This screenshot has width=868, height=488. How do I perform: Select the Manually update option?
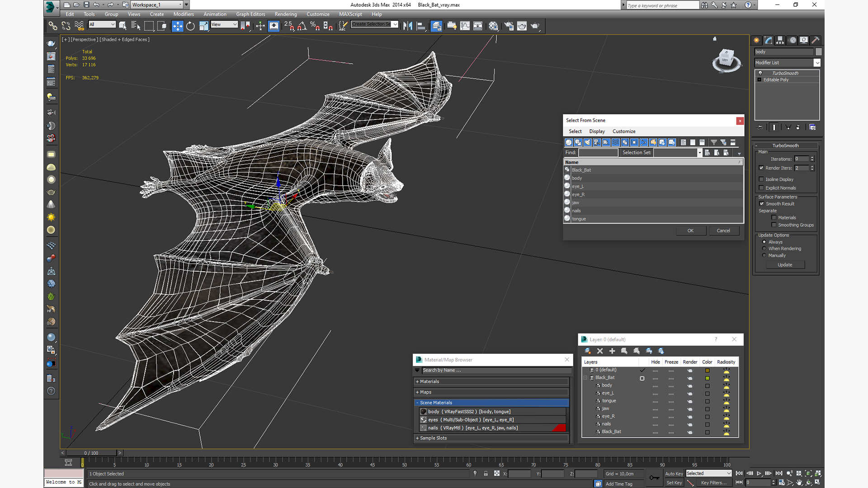click(764, 255)
